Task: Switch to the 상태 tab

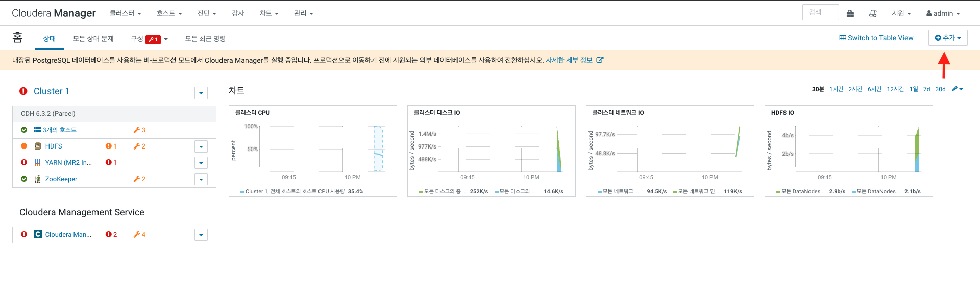Action: (x=50, y=39)
